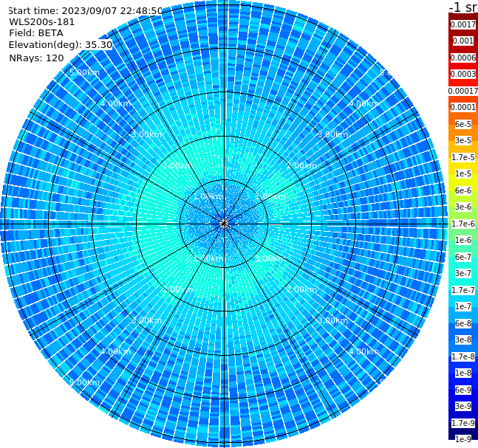Select the Start time 2023/09/07 22:48:50 text
Viewport: 478px width, 448px height.
coord(86,10)
